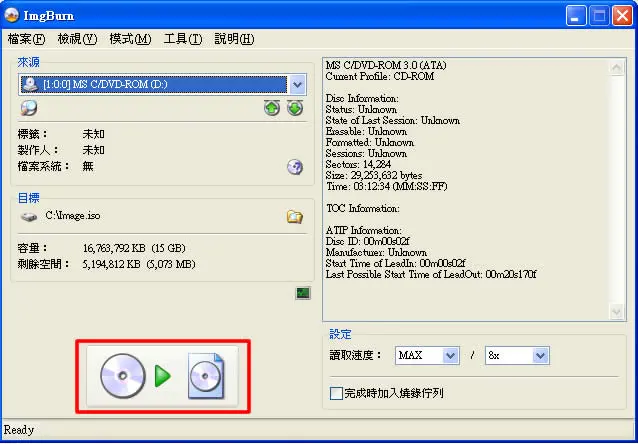The height and width of the screenshot is (444, 638).
Task: Browse for destination file folder icon
Action: coord(295,217)
